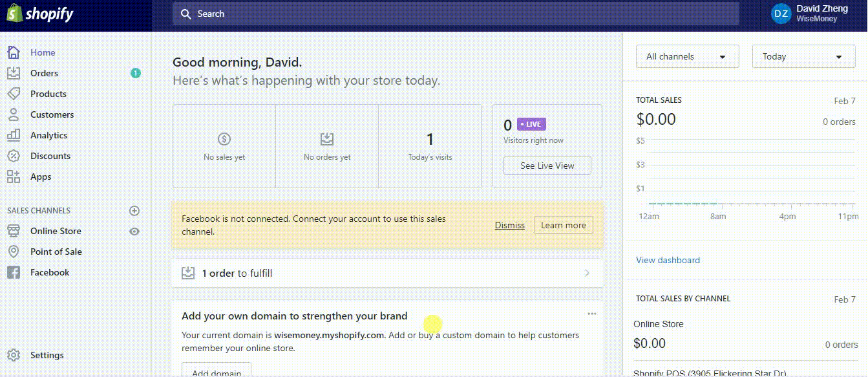Add a sales channel with plus icon
Screen dimensions: 868x377
pyautogui.click(x=134, y=210)
